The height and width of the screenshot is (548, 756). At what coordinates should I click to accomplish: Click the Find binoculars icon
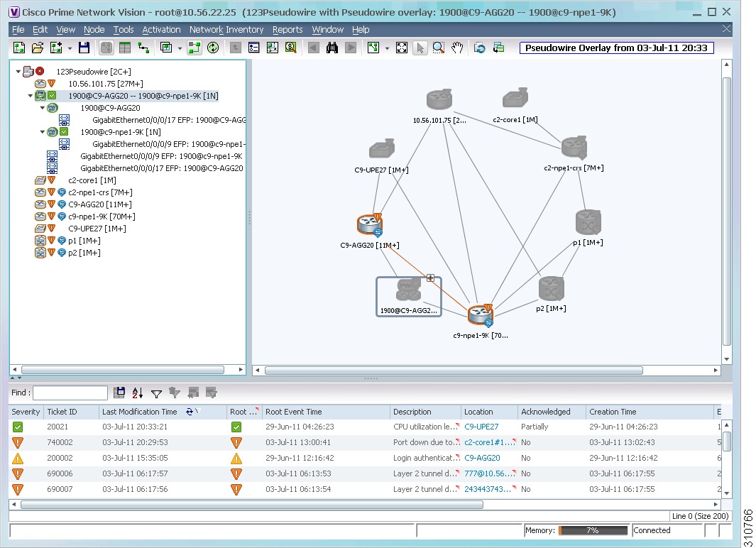pos(332,48)
